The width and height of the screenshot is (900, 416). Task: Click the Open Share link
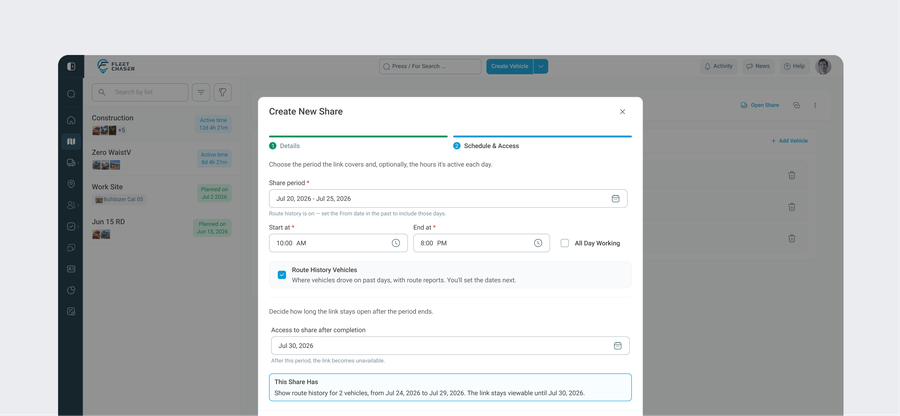pyautogui.click(x=760, y=106)
